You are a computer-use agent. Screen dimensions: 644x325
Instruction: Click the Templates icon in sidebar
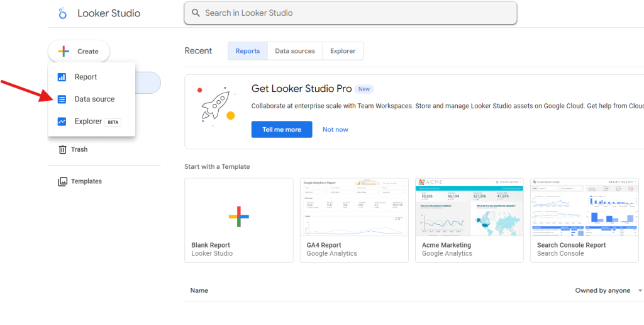tap(62, 181)
